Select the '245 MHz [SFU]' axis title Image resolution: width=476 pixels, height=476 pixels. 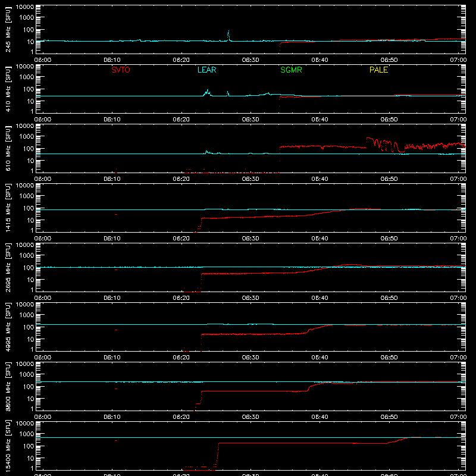coord(8,30)
